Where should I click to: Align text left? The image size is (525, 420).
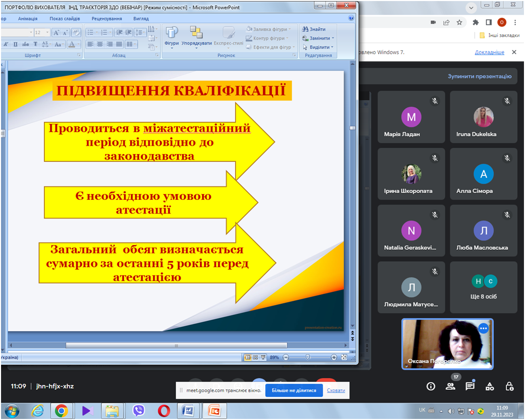[x=90, y=44]
